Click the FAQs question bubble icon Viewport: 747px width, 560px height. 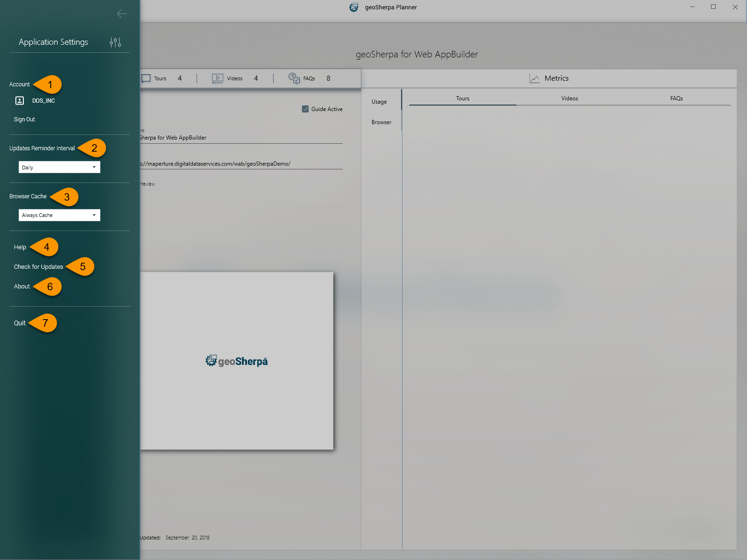tap(294, 78)
